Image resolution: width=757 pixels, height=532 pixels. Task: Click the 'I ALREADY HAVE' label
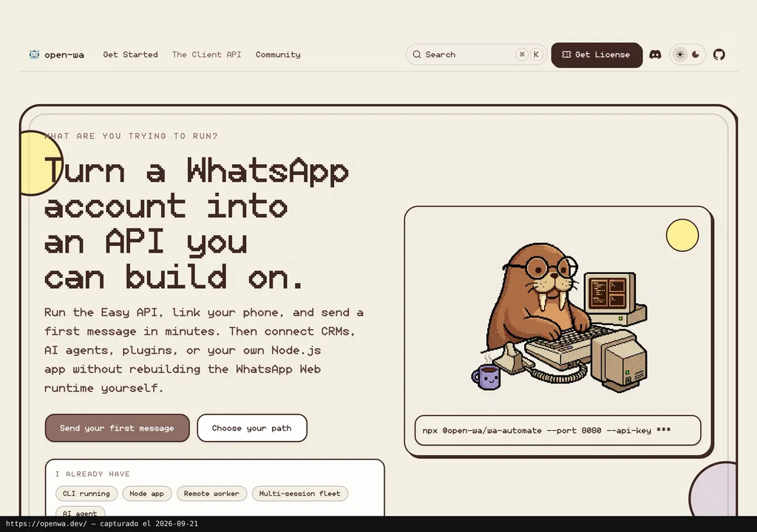(92, 474)
